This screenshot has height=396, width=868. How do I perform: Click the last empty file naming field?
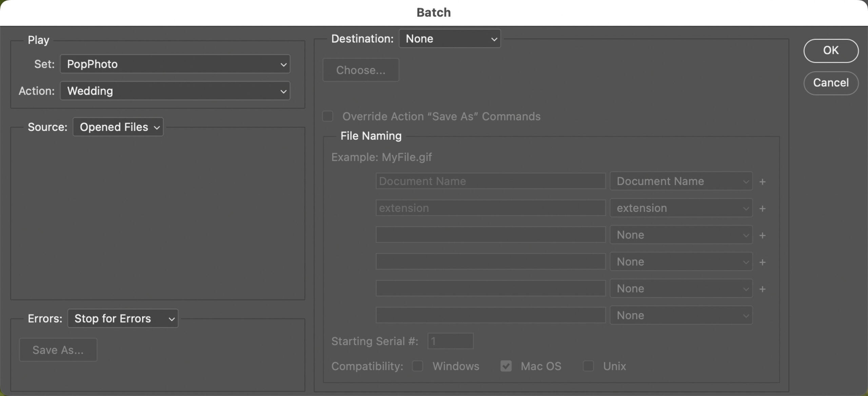491,315
